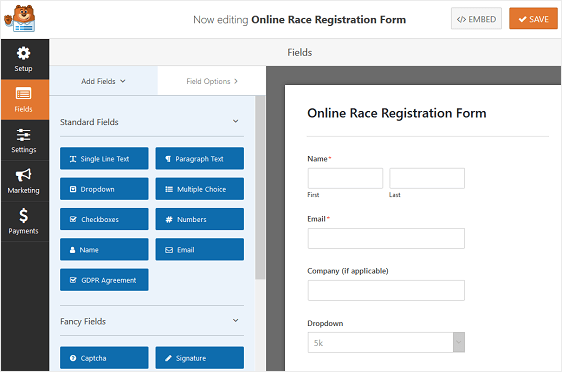Add a Single Line Text field
562x372 pixels.
click(x=104, y=158)
